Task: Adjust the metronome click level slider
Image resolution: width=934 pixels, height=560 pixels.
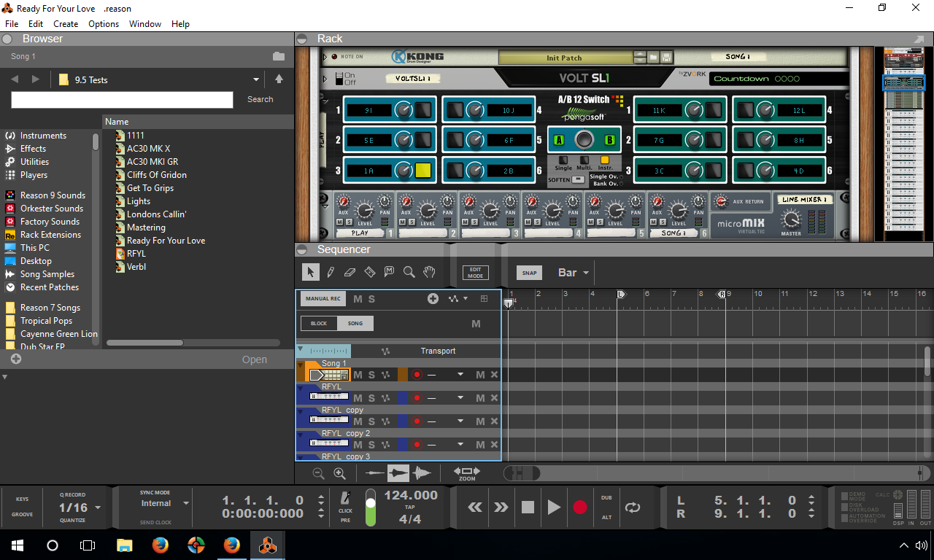Action: click(x=370, y=508)
